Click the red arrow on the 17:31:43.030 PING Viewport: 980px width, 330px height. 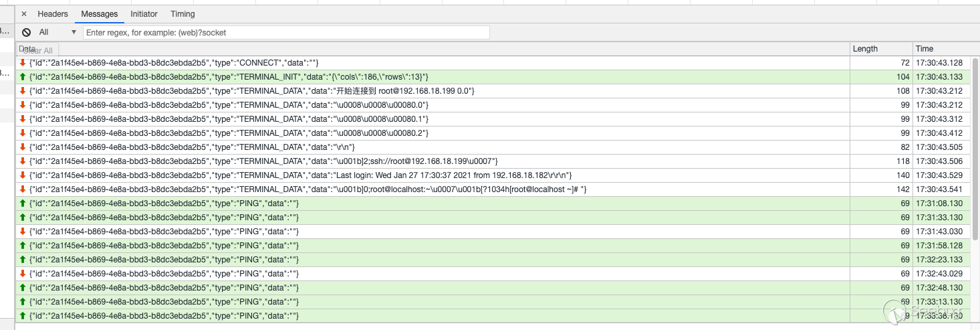tap(23, 232)
